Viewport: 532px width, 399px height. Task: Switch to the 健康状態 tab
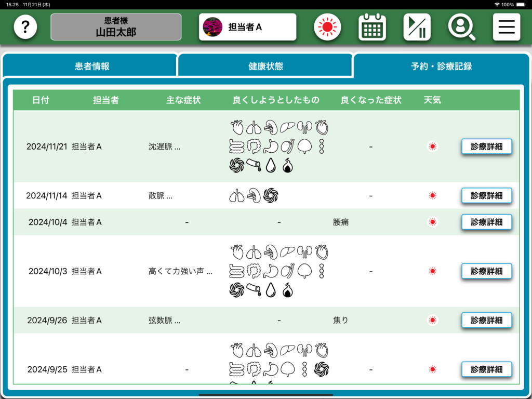(265, 66)
